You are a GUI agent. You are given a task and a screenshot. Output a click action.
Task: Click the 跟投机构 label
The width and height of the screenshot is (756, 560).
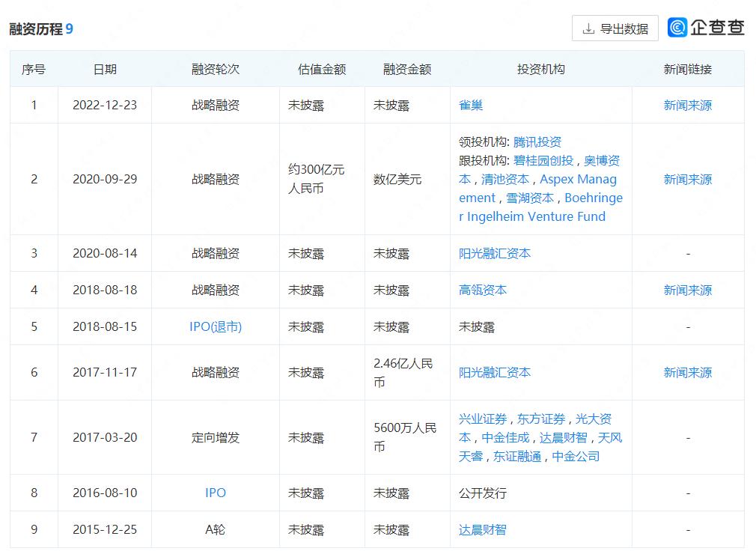(x=484, y=161)
